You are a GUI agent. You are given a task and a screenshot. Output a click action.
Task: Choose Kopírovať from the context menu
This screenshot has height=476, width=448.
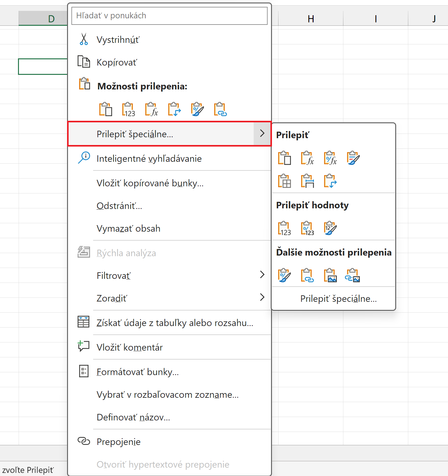(x=170, y=62)
